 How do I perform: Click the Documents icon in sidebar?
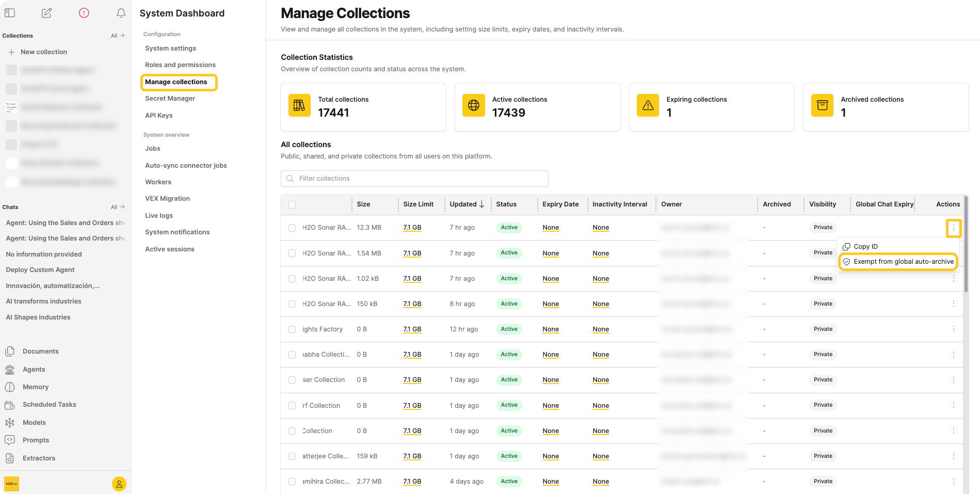tap(10, 352)
